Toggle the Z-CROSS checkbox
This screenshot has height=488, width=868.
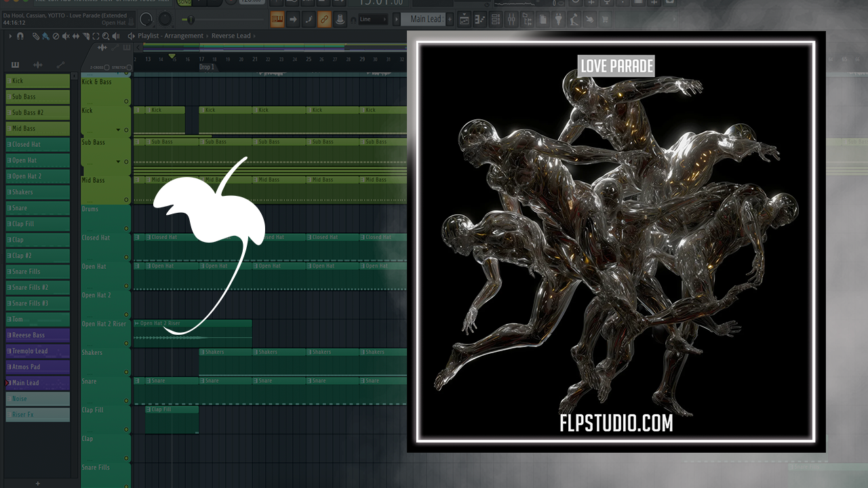point(107,68)
